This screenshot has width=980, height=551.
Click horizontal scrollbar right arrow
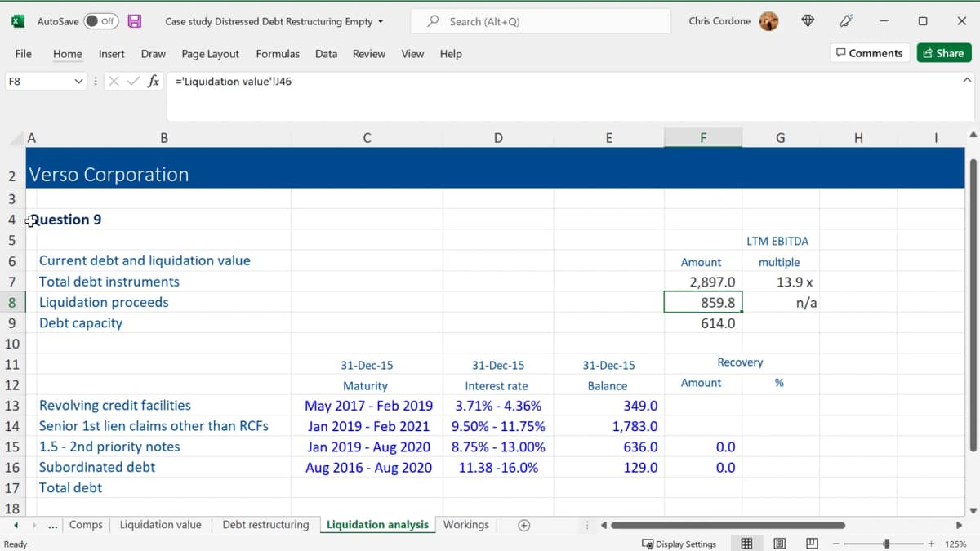(960, 526)
